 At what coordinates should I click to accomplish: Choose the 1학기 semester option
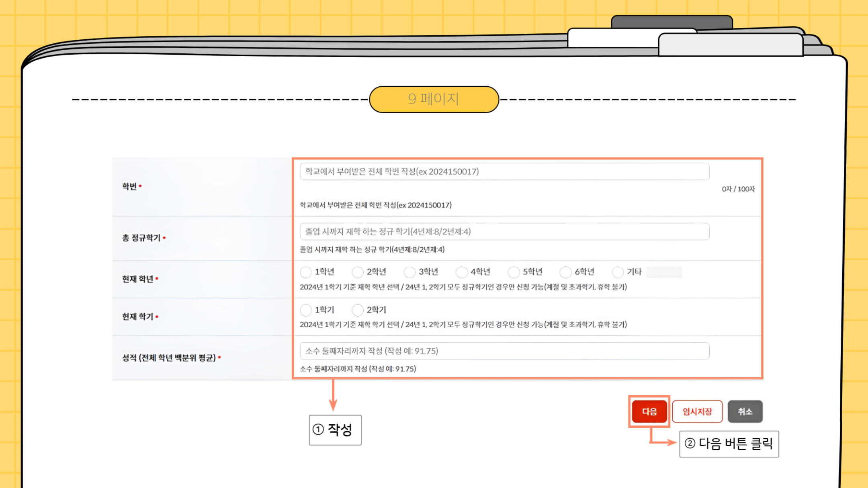(x=306, y=310)
